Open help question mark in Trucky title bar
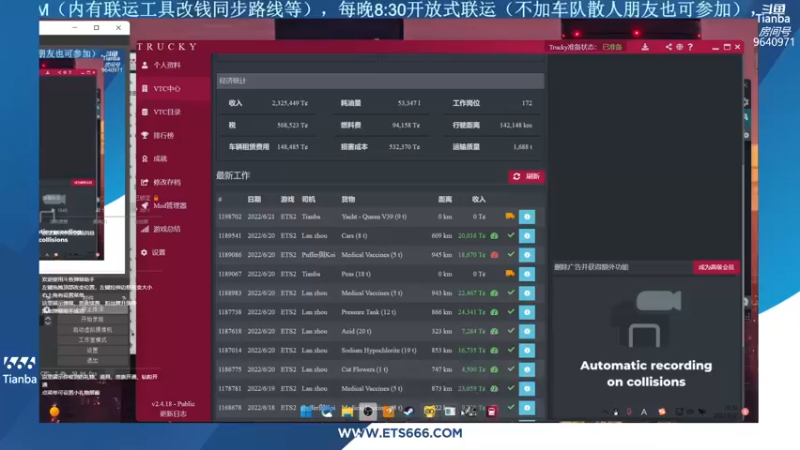 click(x=690, y=47)
